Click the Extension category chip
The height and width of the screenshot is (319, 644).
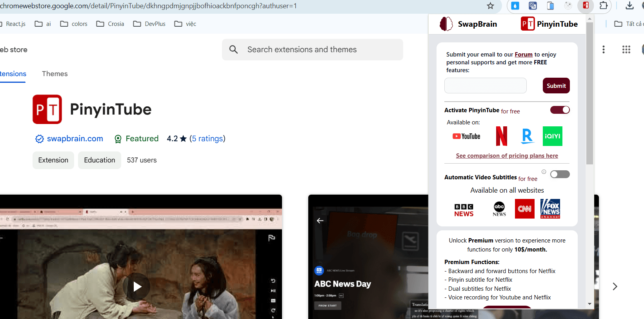(53, 160)
